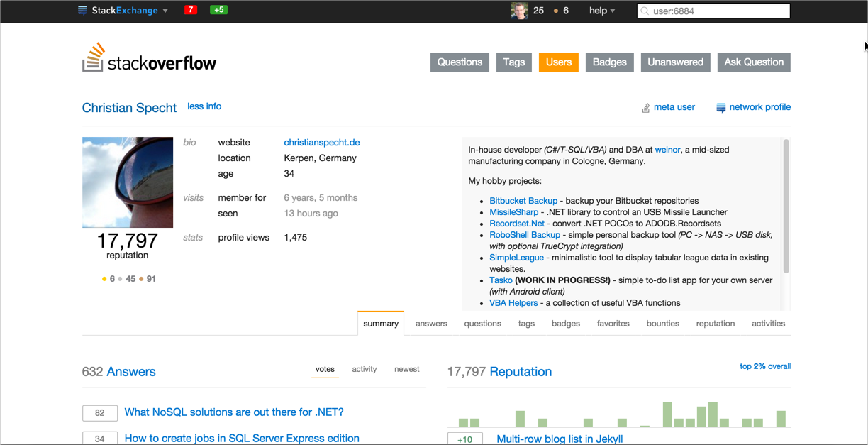The image size is (868, 445).
Task: Open the reputation tab
Action: tap(715, 324)
